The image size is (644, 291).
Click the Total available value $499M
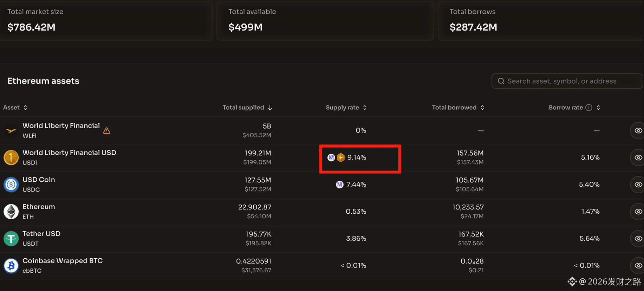coord(246,27)
